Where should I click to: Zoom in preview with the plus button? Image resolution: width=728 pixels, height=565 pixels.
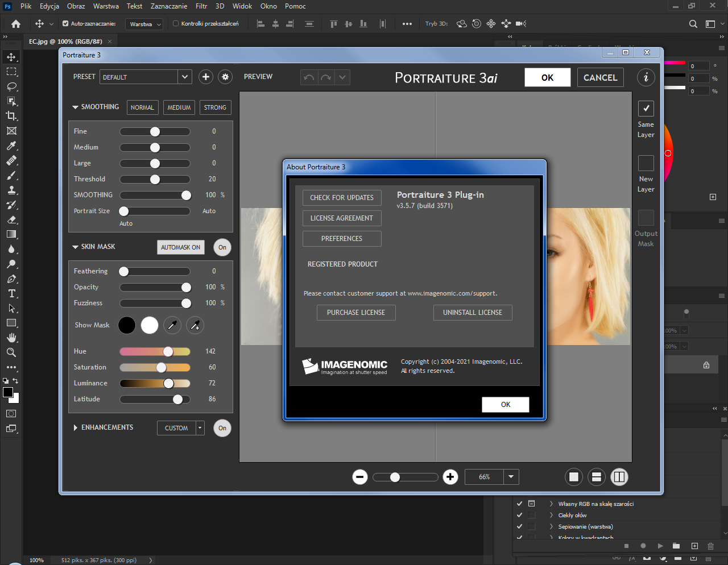450,477
